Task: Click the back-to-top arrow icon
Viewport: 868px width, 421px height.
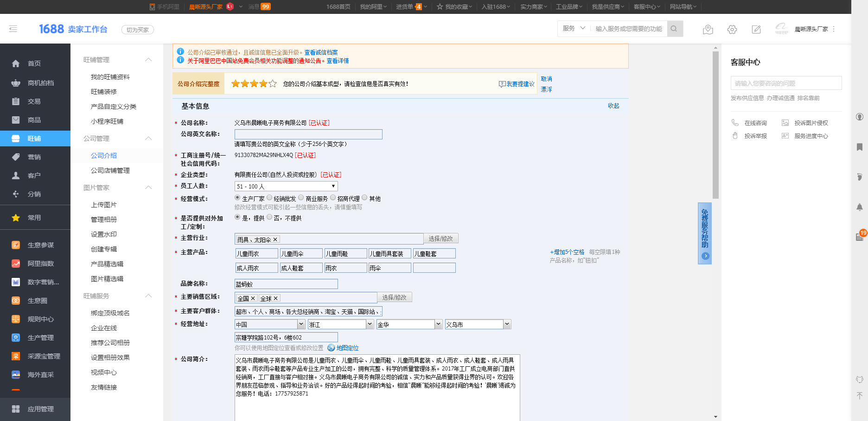Action: [x=860, y=396]
